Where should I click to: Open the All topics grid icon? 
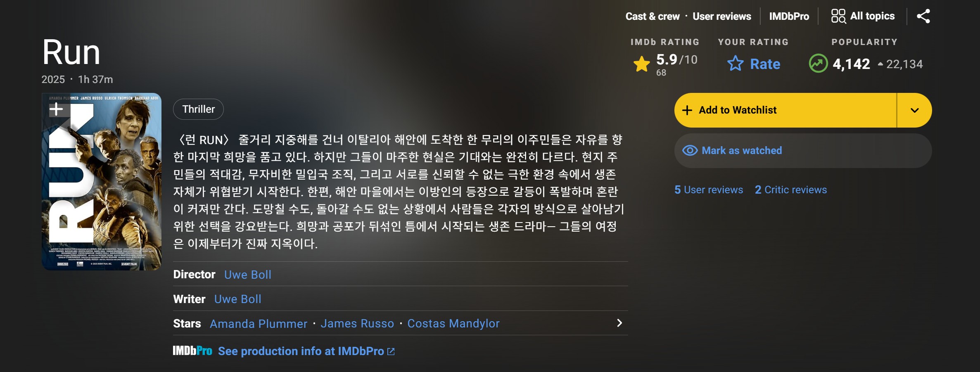pyautogui.click(x=838, y=16)
